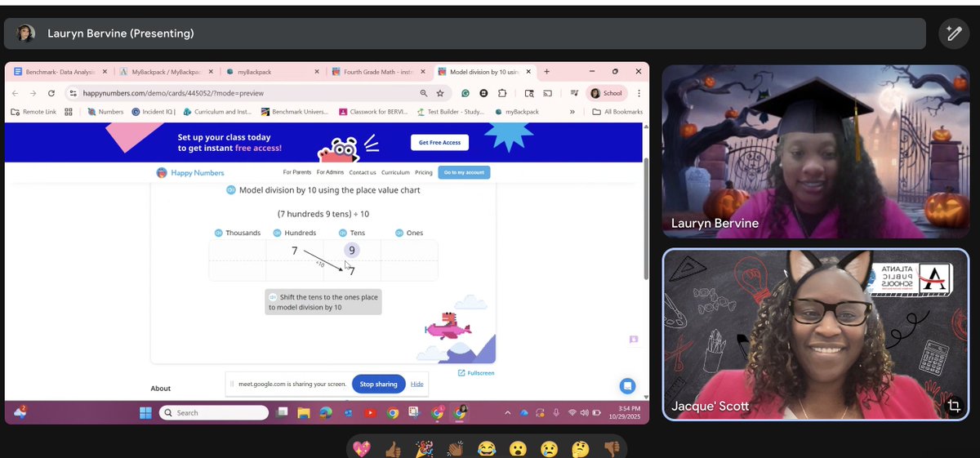Play audio for the lesson title
Screen dimensions: 980x458
pos(231,190)
